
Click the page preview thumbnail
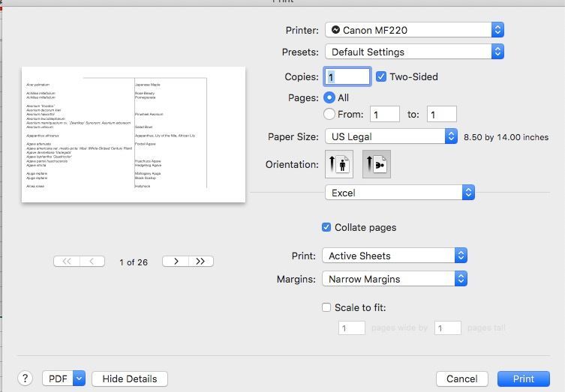coord(134,134)
